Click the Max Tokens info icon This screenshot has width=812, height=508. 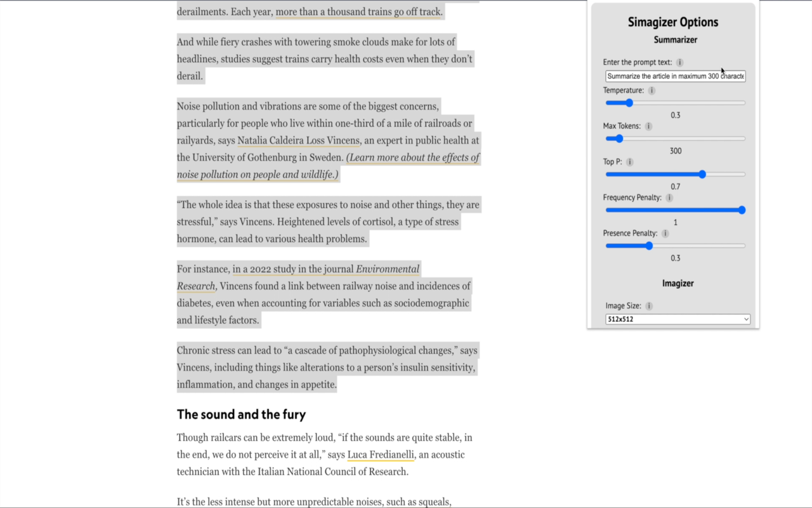coord(648,126)
